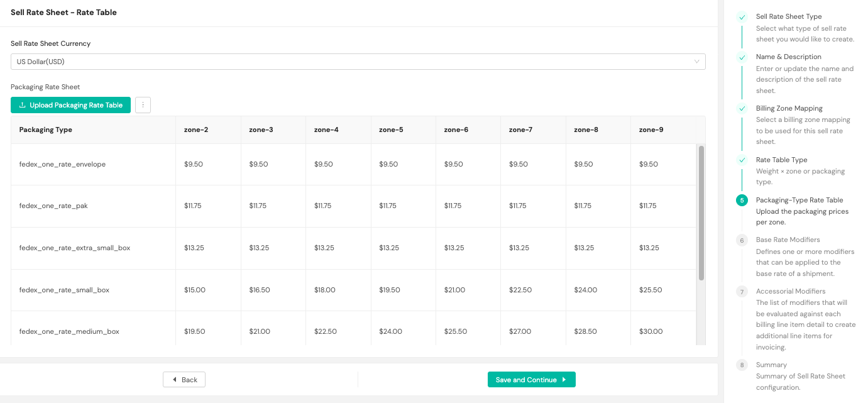Open the Summary step label
Image resolution: width=868 pixels, height=403 pixels.
click(x=771, y=365)
